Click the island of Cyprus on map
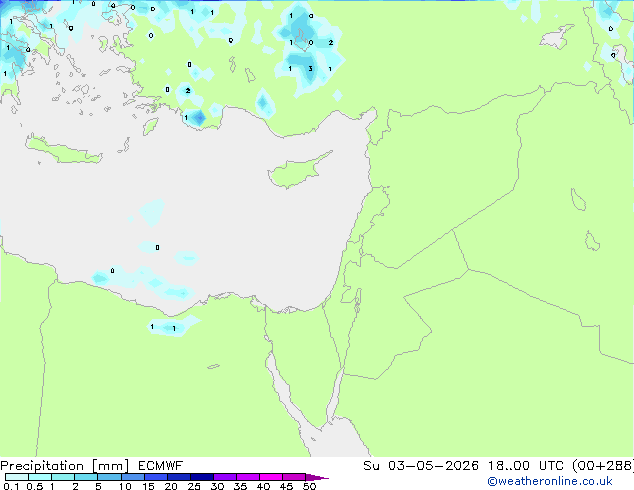The image size is (634, 490). [x=297, y=172]
